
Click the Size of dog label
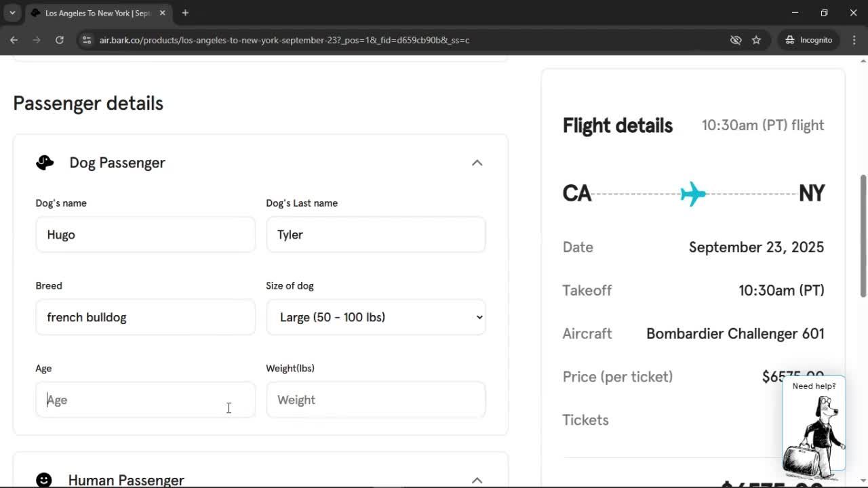tap(290, 286)
